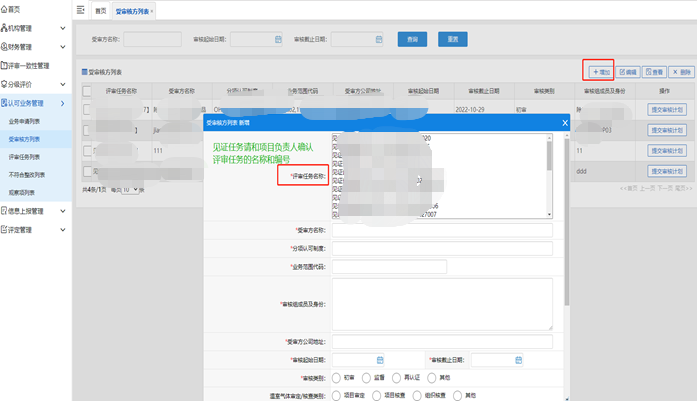The height and width of the screenshot is (401, 697).
Task: Select the 项目审定 radio option
Action: (x=336, y=395)
